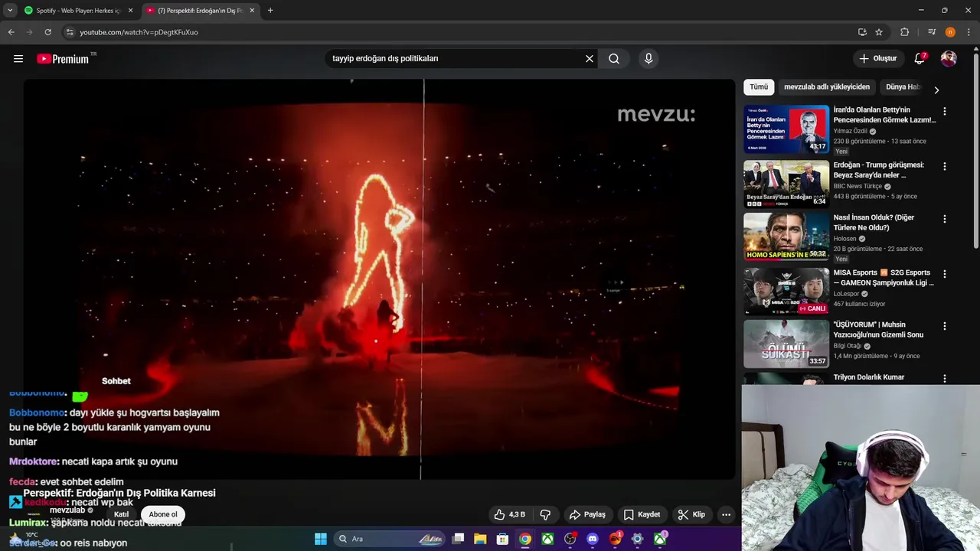This screenshot has width=980, height=551.
Task: Subscribe with the Abone ol button
Action: pos(163,514)
